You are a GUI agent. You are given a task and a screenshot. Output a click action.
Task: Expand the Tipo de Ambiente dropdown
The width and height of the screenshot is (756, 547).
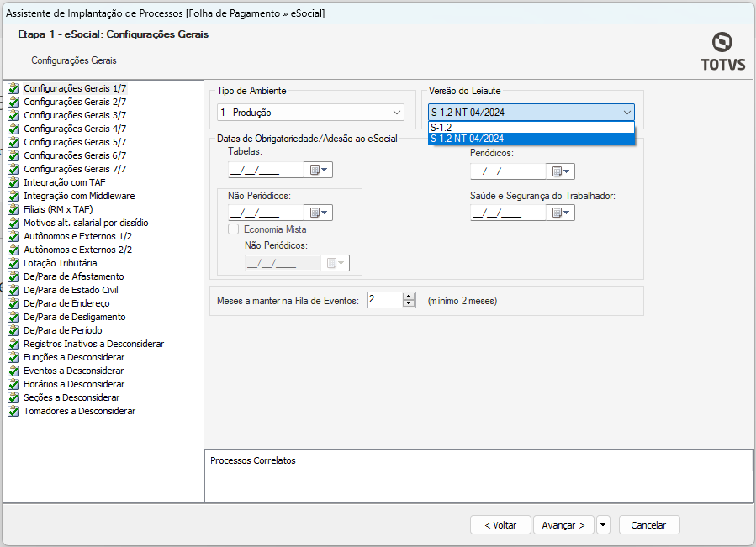[x=397, y=113]
